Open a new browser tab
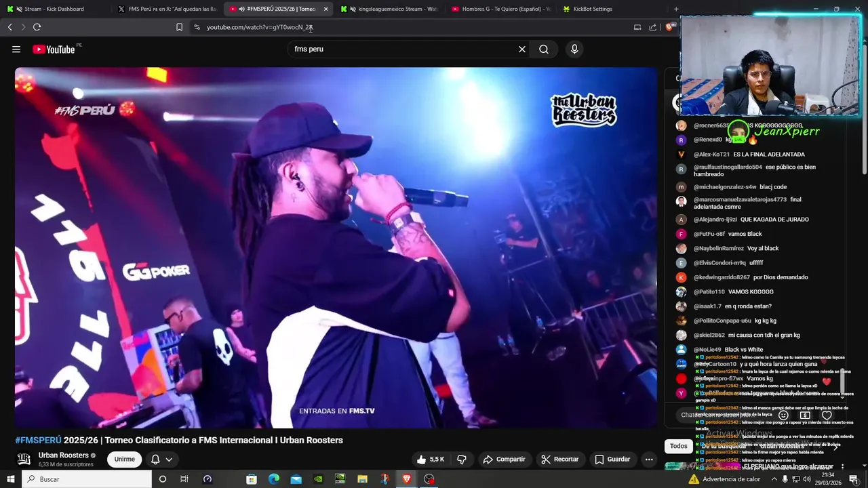 click(675, 9)
